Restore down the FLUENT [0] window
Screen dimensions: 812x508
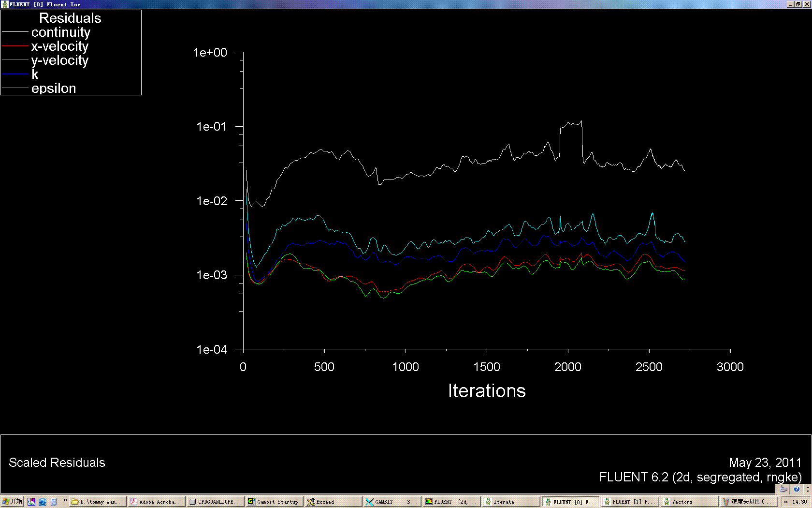798,4
